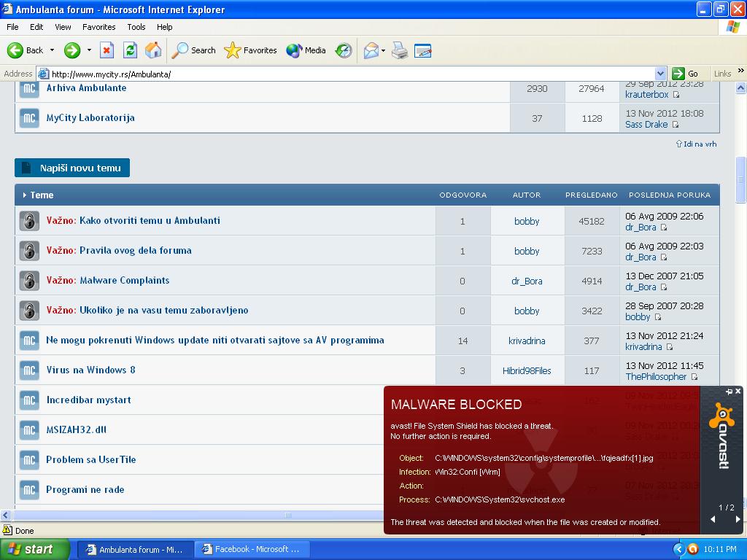The width and height of the screenshot is (747, 560).
Task: Open the History clock icon
Action: [x=344, y=50]
